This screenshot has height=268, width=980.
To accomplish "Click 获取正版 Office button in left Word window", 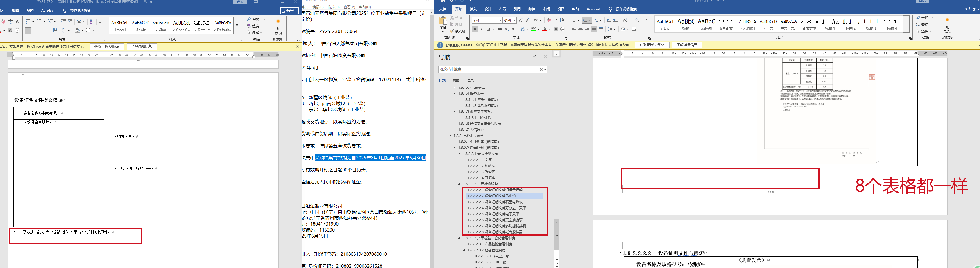I will pos(107,46).
